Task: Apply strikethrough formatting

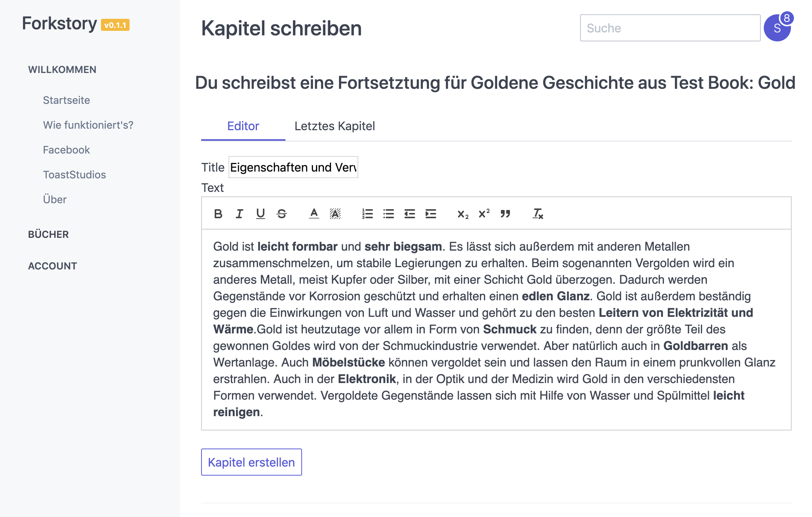Action: pos(281,214)
